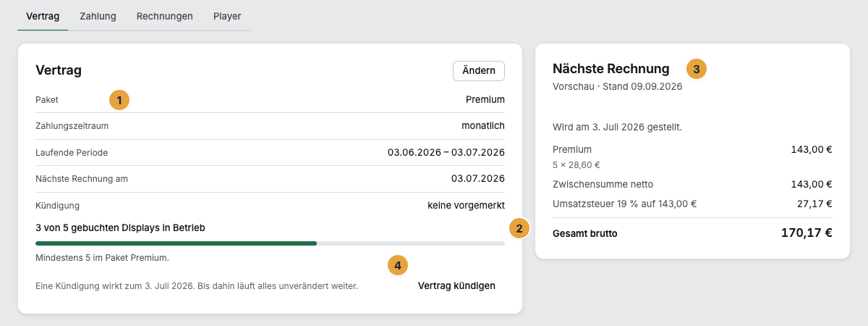Click the Ändern button
This screenshot has width=868, height=326.
(478, 70)
